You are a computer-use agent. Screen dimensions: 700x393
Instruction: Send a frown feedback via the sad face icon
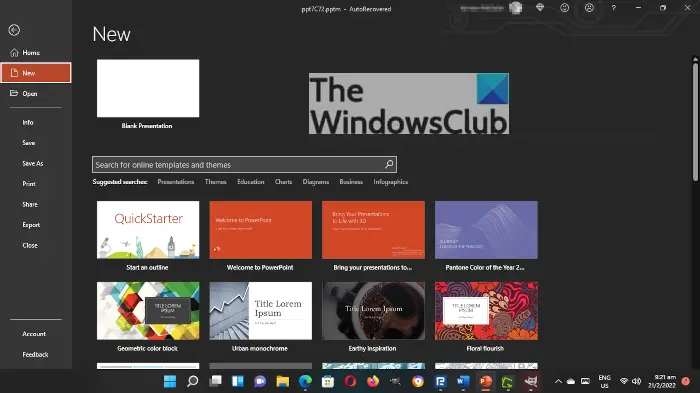click(589, 8)
